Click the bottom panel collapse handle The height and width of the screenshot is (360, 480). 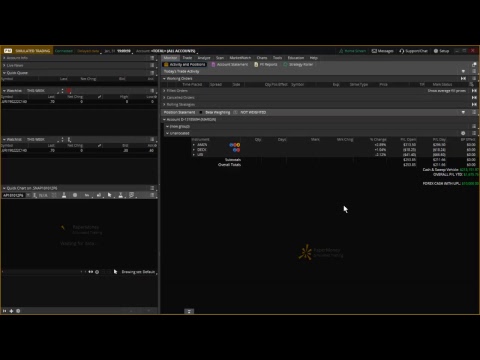pos(189,311)
